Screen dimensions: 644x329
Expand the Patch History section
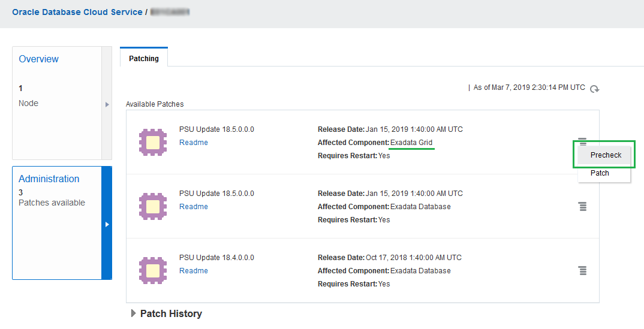[x=134, y=313]
